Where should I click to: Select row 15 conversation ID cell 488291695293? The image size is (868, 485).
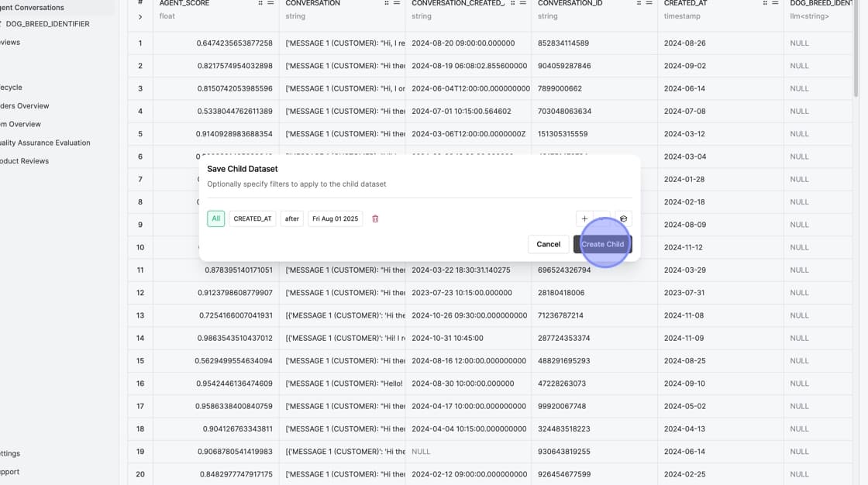click(564, 361)
